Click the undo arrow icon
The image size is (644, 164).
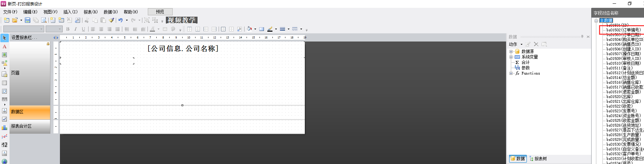coord(120,20)
